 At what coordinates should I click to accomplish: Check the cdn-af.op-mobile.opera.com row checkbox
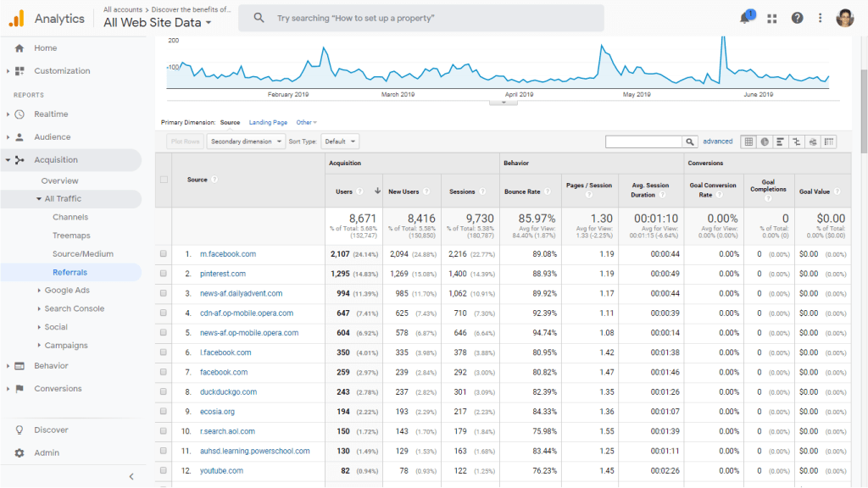[x=164, y=313]
